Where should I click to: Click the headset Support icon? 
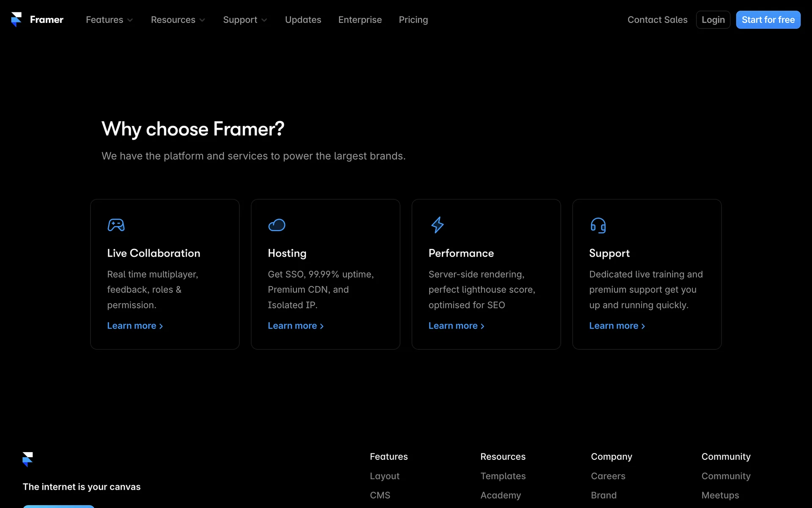598,225
